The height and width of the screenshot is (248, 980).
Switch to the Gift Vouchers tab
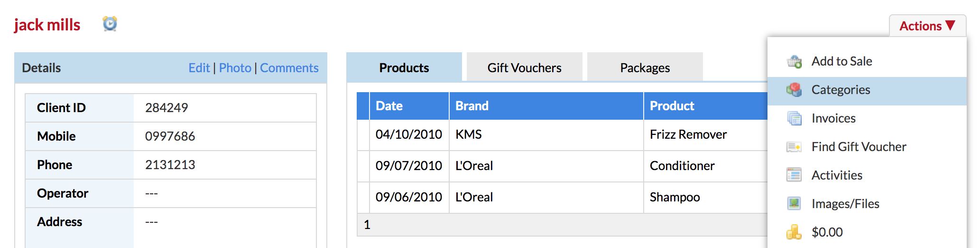(x=525, y=67)
